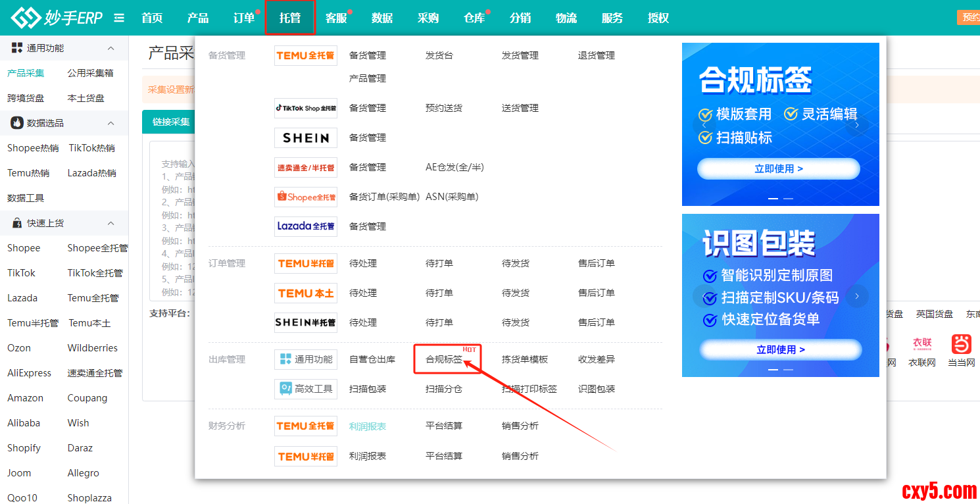Toggle the sidebar collapse hamburger icon

pyautogui.click(x=119, y=18)
